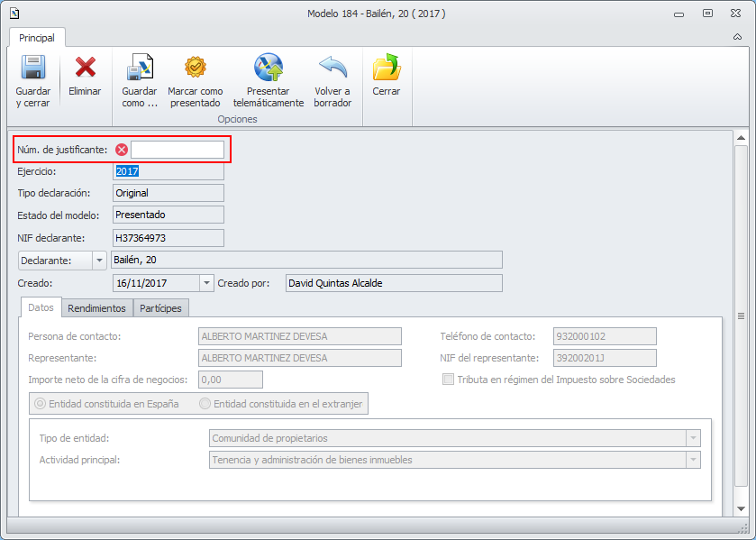Click the Tenencia y administración de bienes inmuebles text
Screen dimensions: 756x540
click(x=313, y=460)
